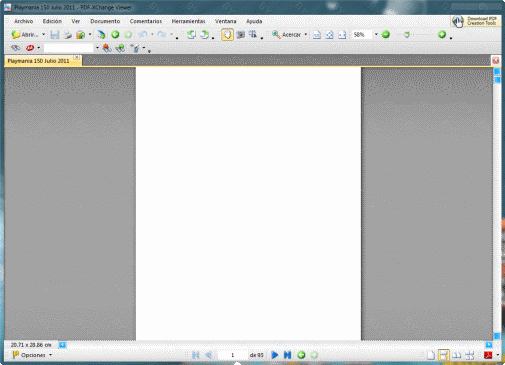Click the Print icon
The width and height of the screenshot is (505, 365).
tap(68, 34)
